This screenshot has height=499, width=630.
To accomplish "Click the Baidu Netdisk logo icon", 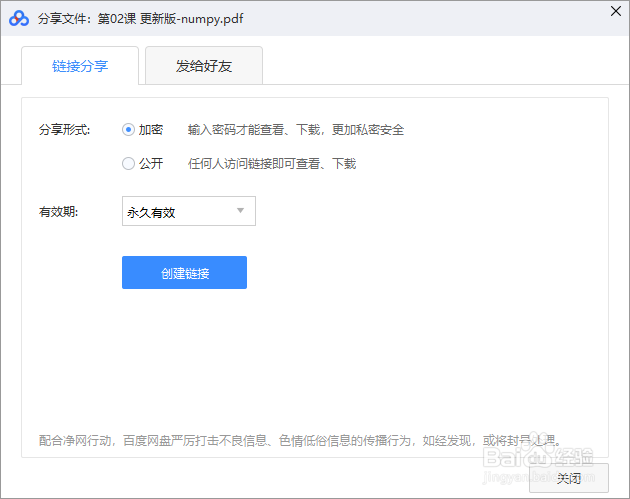I will pos(19,18).
